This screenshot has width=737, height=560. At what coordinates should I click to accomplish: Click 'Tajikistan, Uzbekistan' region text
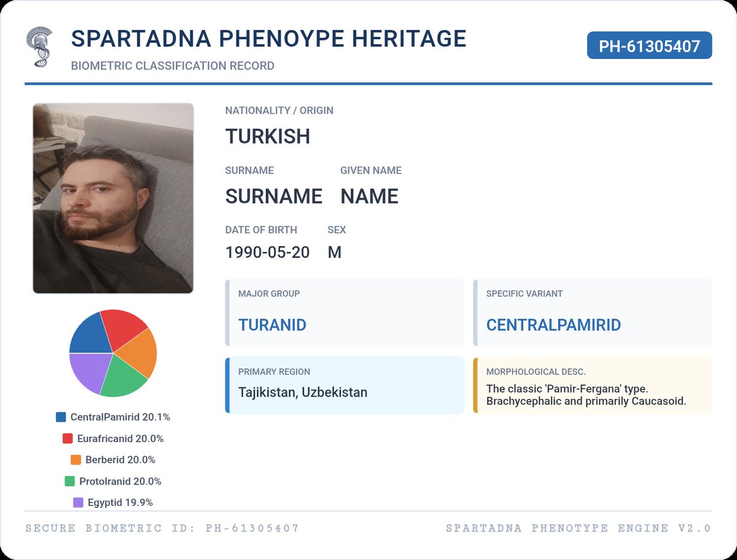303,392
